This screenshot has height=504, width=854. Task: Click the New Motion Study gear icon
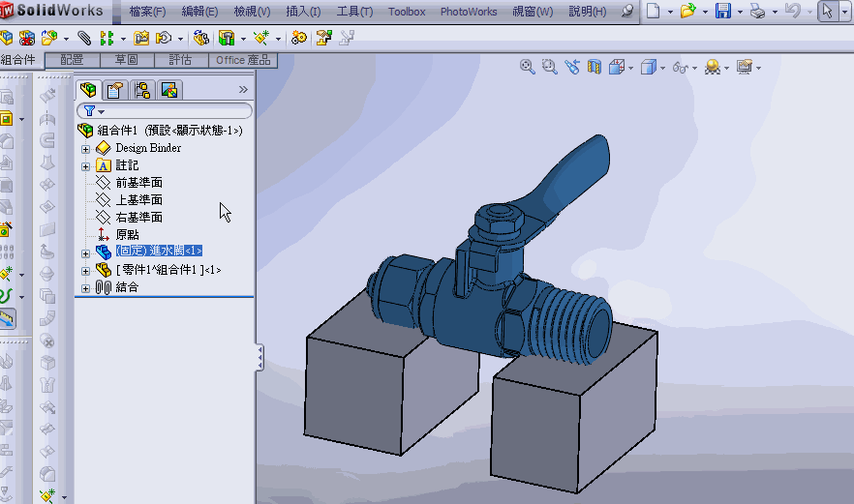(299, 38)
